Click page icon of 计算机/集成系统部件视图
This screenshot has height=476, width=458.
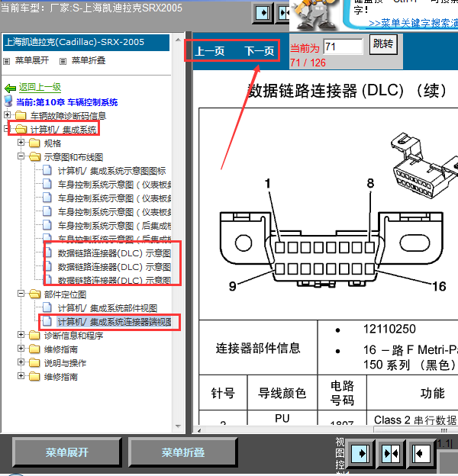[47, 307]
